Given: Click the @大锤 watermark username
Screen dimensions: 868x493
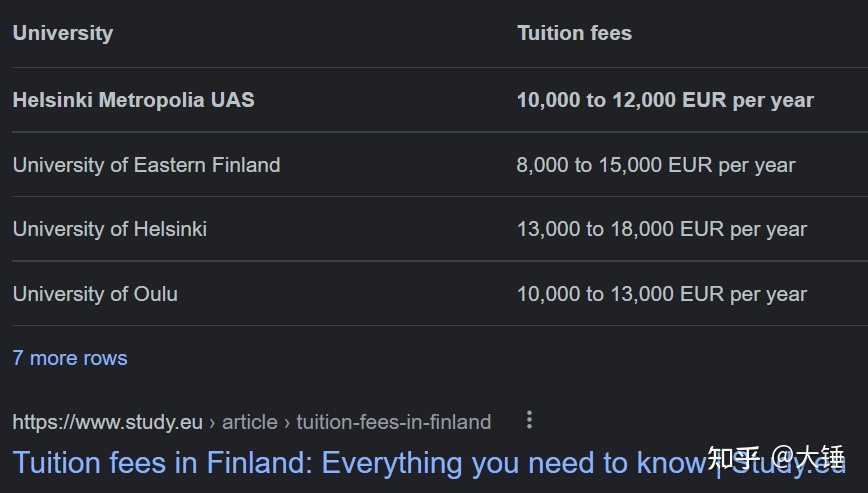Looking at the screenshot, I should tap(808, 458).
